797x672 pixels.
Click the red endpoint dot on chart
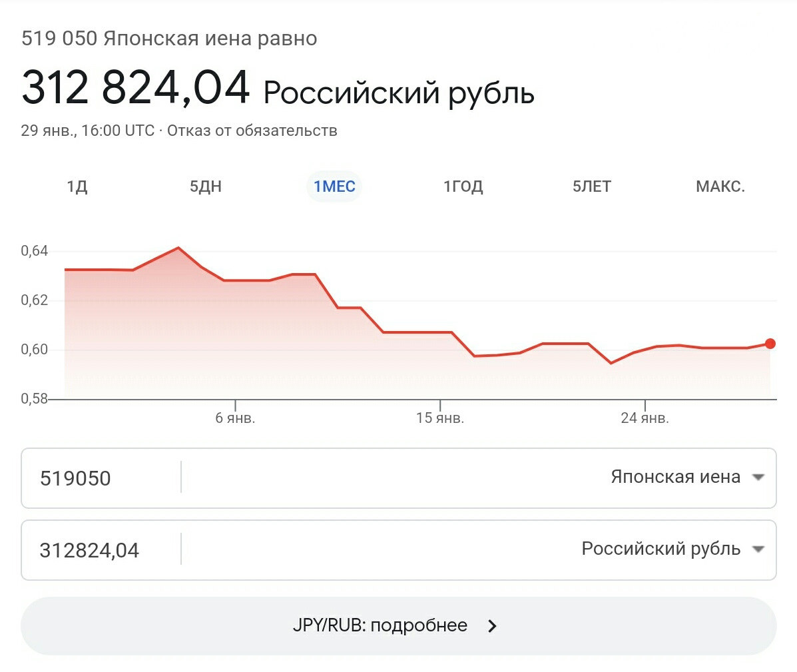click(x=770, y=344)
